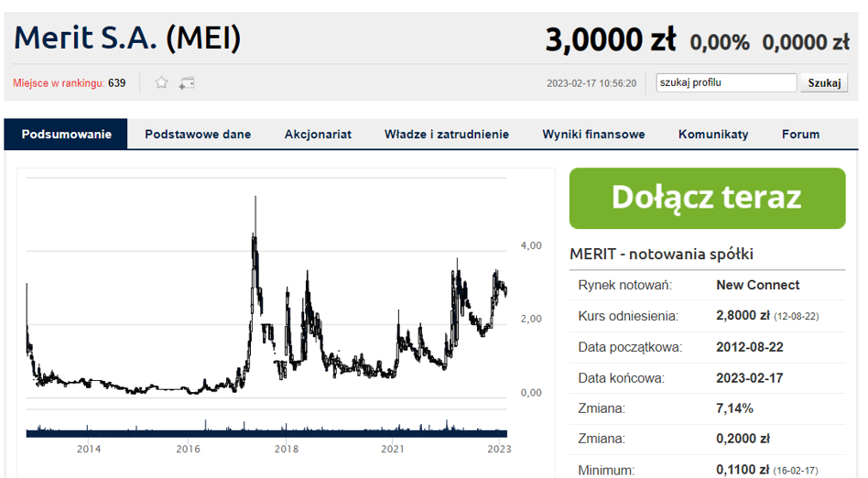Click the 2021 label on chart axis

point(393,449)
